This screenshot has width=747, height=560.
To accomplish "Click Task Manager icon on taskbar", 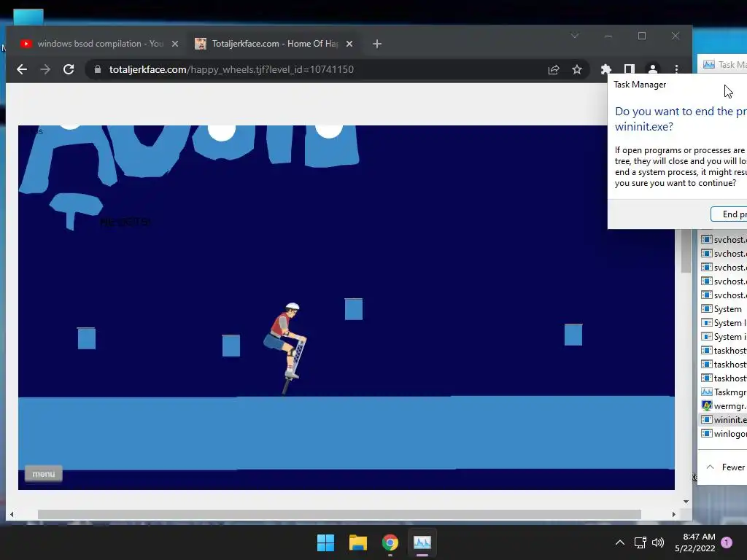I will (x=422, y=542).
